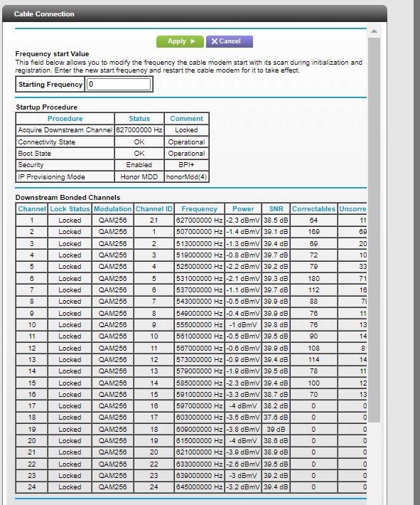The image size is (420, 505).
Task: Select the 597000000 Hz frequency cell
Action: [x=200, y=406]
